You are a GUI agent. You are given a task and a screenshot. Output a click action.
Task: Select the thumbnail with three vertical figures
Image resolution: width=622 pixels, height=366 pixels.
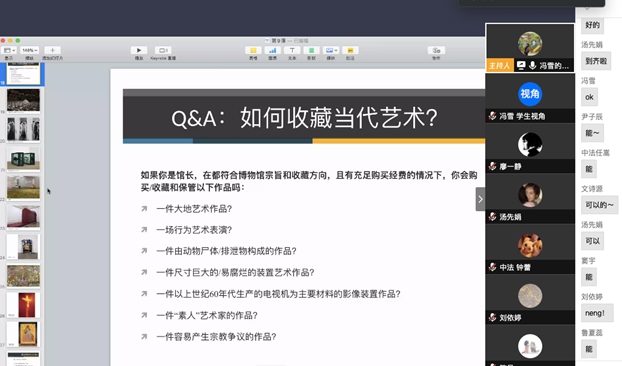(x=23, y=129)
